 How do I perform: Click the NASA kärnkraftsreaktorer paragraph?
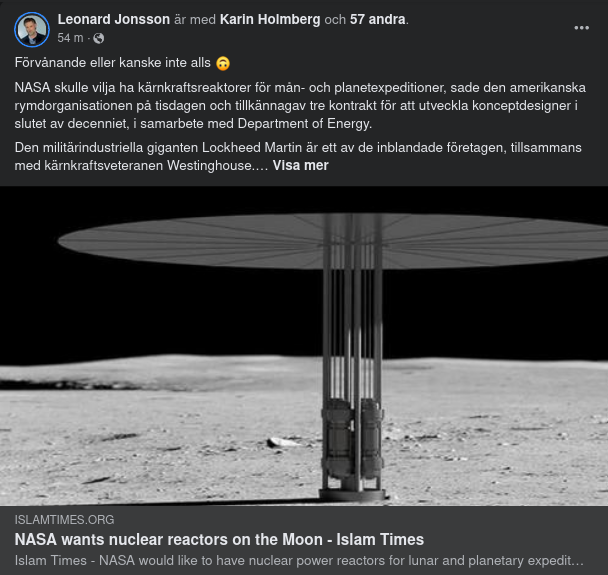(x=300, y=106)
